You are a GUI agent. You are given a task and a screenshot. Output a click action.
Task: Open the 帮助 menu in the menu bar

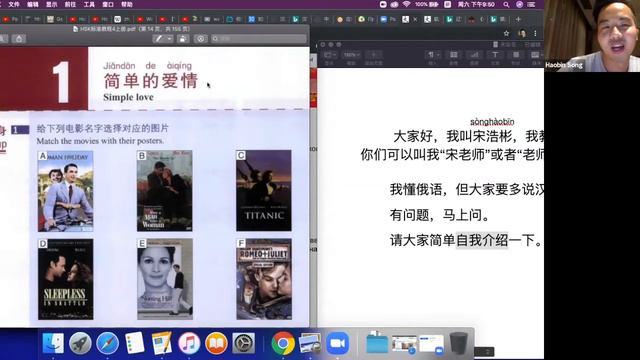(127, 4)
